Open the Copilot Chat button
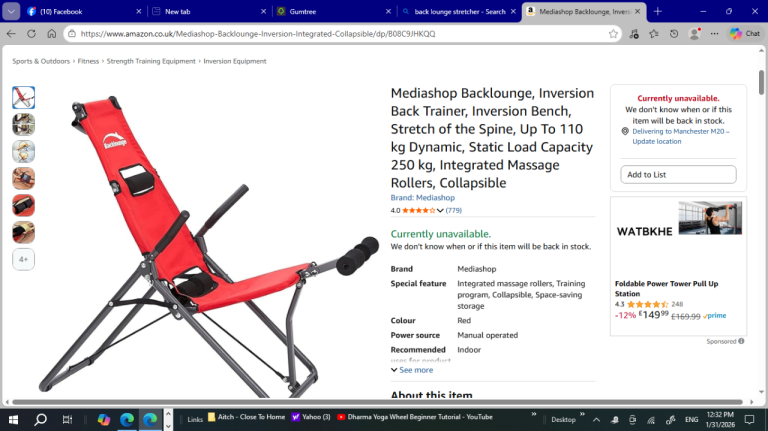The height and width of the screenshot is (431, 768). click(x=745, y=34)
